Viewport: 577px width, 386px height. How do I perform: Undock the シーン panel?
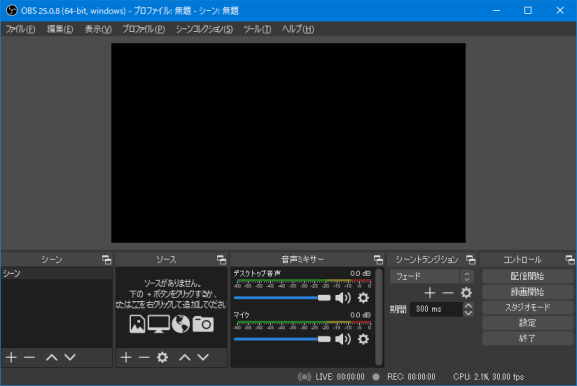[107, 260]
